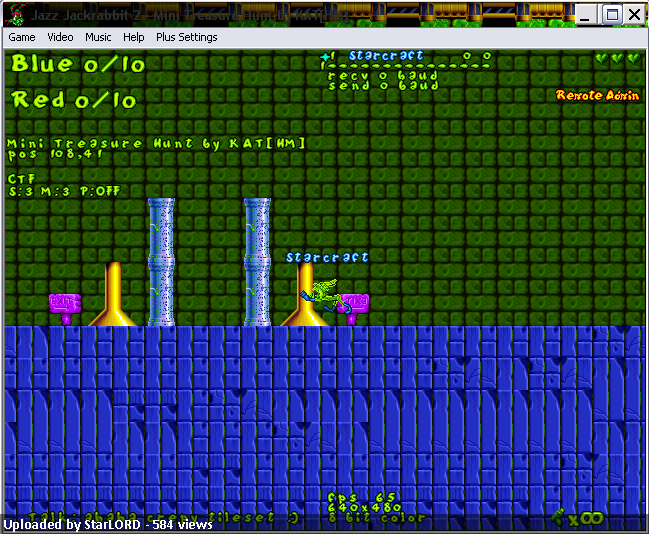Image resolution: width=649 pixels, height=534 pixels.
Task: Click the Red 0/10 team score
Action: point(74,100)
